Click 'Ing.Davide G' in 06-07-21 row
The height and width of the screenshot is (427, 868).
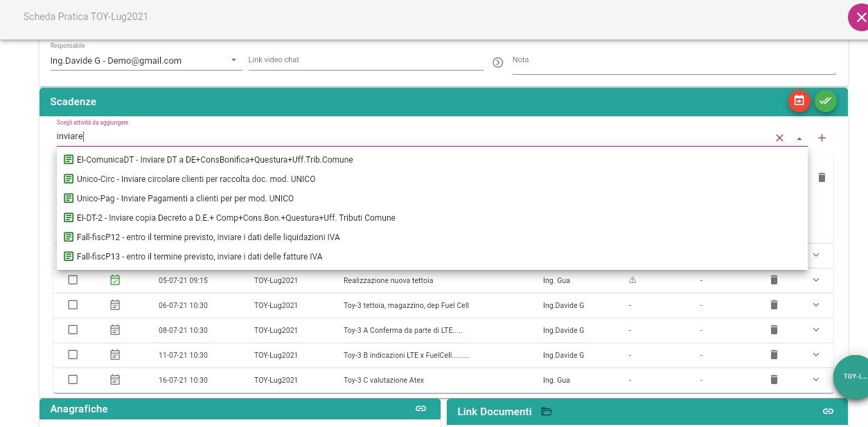(563, 305)
